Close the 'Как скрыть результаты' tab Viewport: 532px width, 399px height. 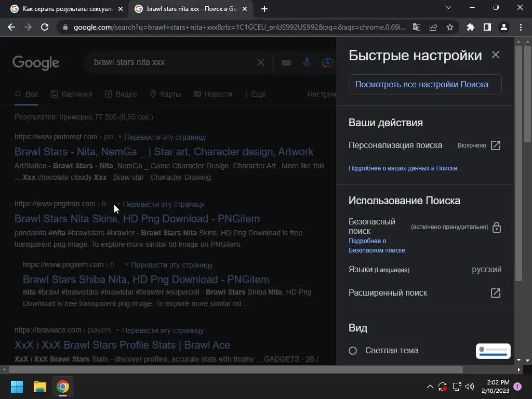tap(121, 9)
